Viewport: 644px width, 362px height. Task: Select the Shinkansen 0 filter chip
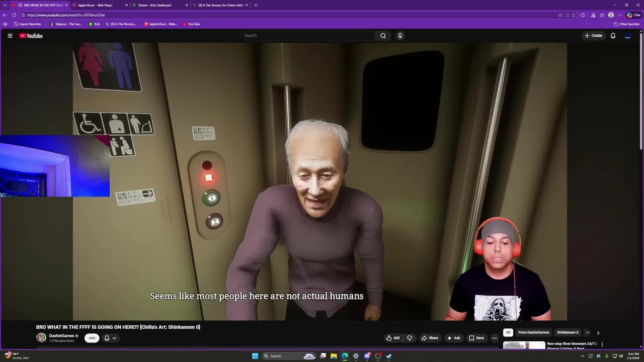coord(568,332)
